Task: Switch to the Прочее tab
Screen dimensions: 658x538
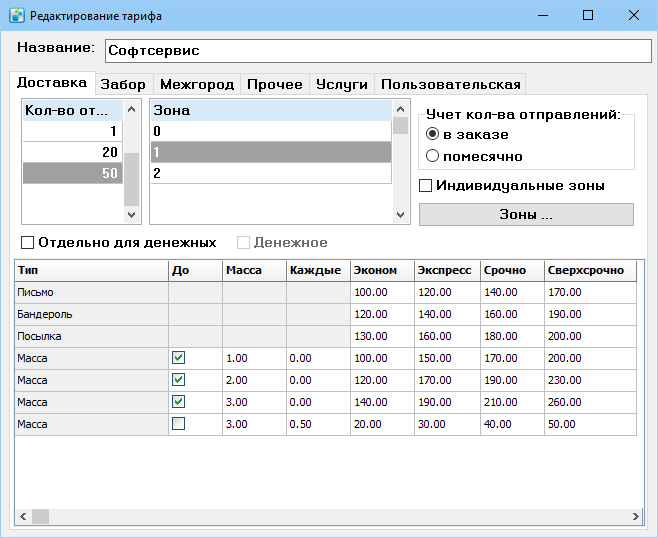Action: (x=275, y=84)
